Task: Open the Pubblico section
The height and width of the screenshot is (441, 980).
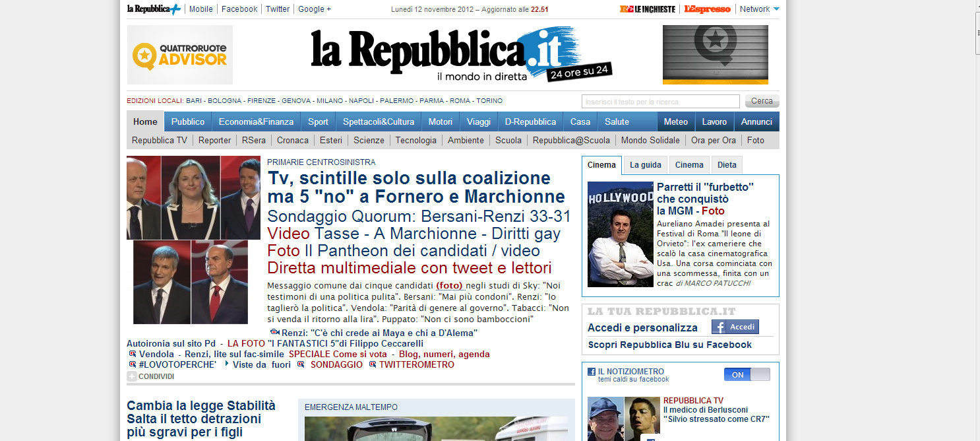Action: [x=188, y=121]
